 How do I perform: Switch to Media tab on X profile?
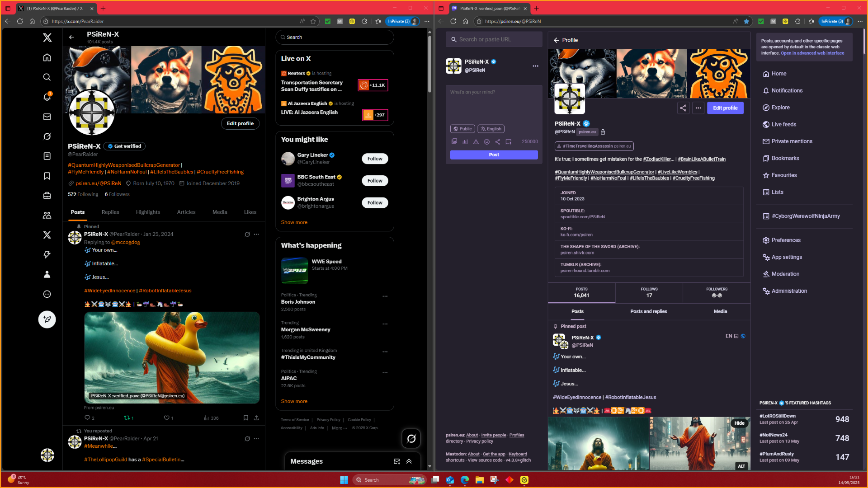(220, 212)
